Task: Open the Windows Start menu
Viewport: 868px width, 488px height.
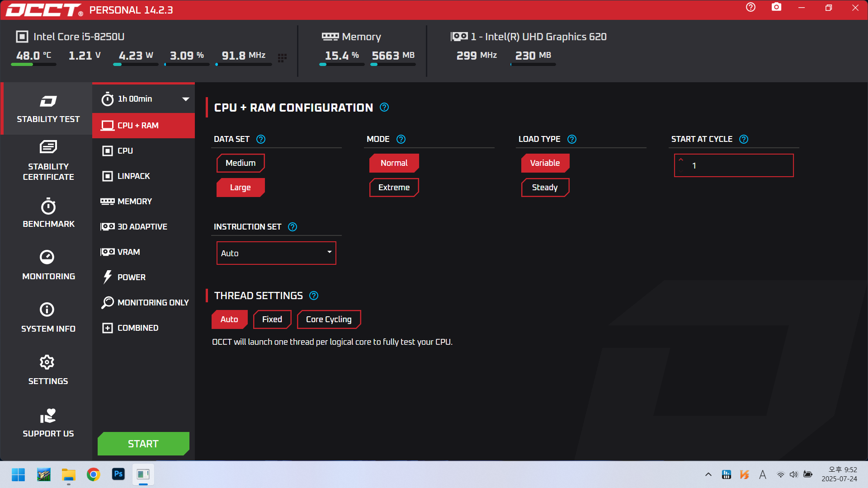Action: click(18, 474)
